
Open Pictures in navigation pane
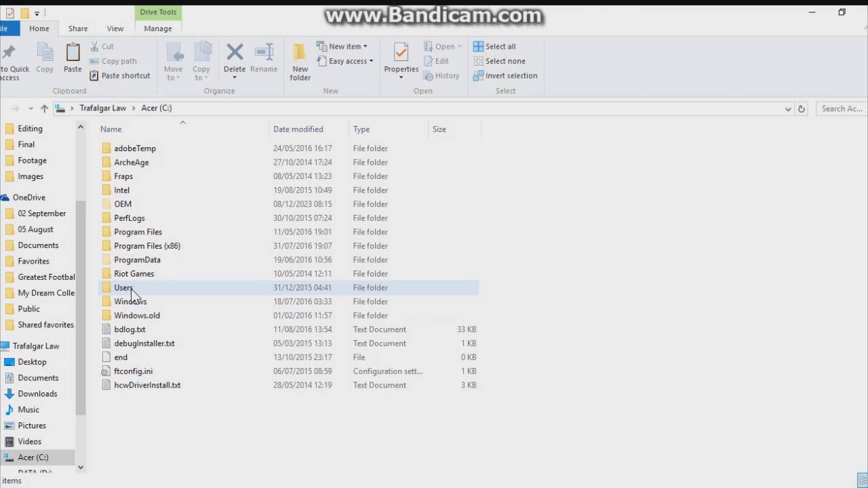click(32, 426)
